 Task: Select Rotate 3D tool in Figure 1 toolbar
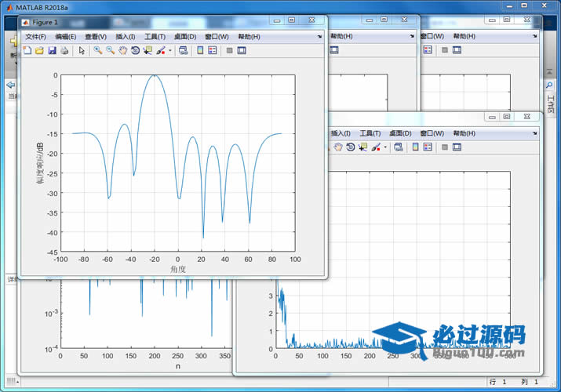point(135,51)
